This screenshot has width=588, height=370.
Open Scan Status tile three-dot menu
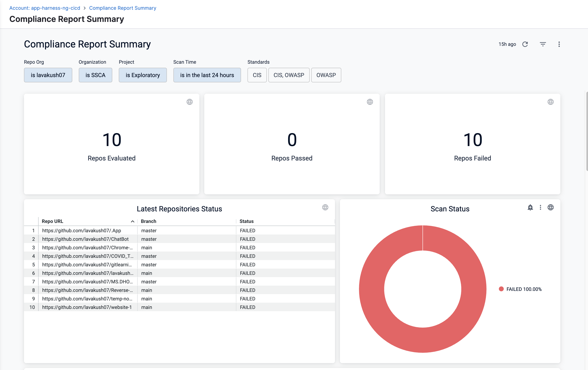point(540,207)
